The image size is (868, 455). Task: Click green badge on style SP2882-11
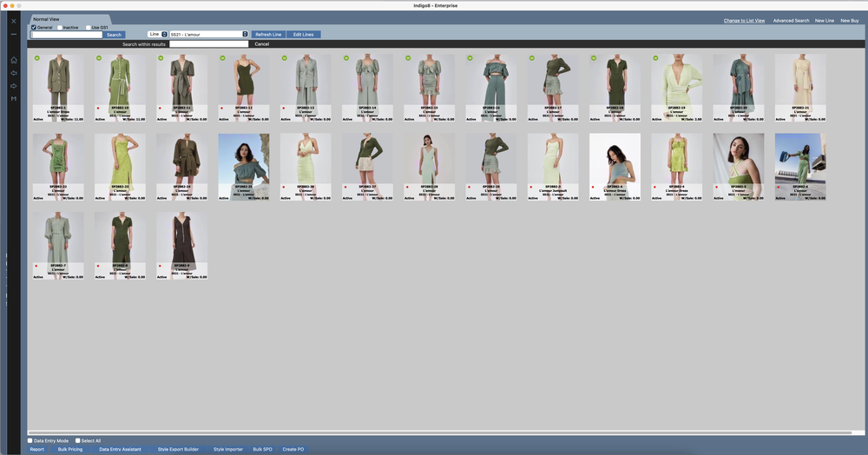click(x=161, y=58)
